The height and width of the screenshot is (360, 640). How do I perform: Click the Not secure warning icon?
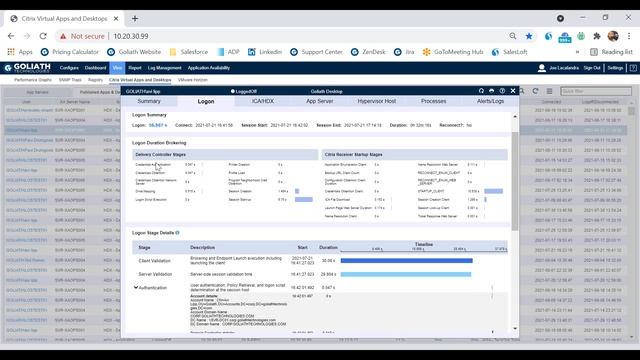click(63, 36)
